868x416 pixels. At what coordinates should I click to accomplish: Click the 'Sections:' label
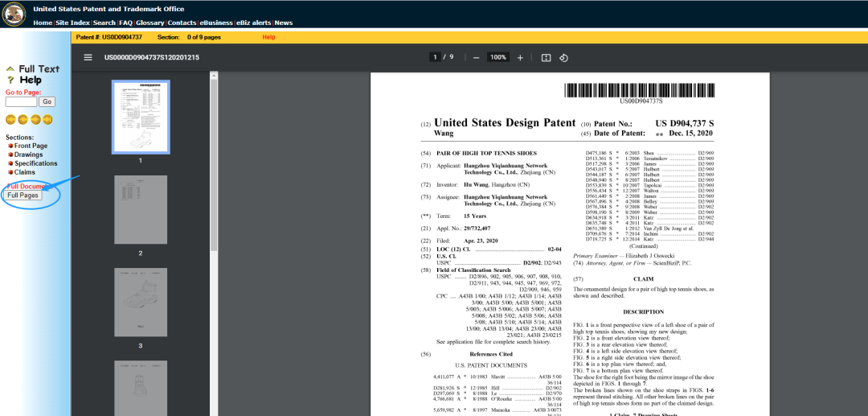pyautogui.click(x=20, y=137)
